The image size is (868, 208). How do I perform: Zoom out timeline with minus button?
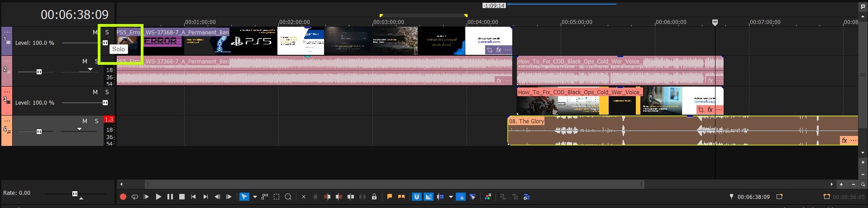coord(854,184)
